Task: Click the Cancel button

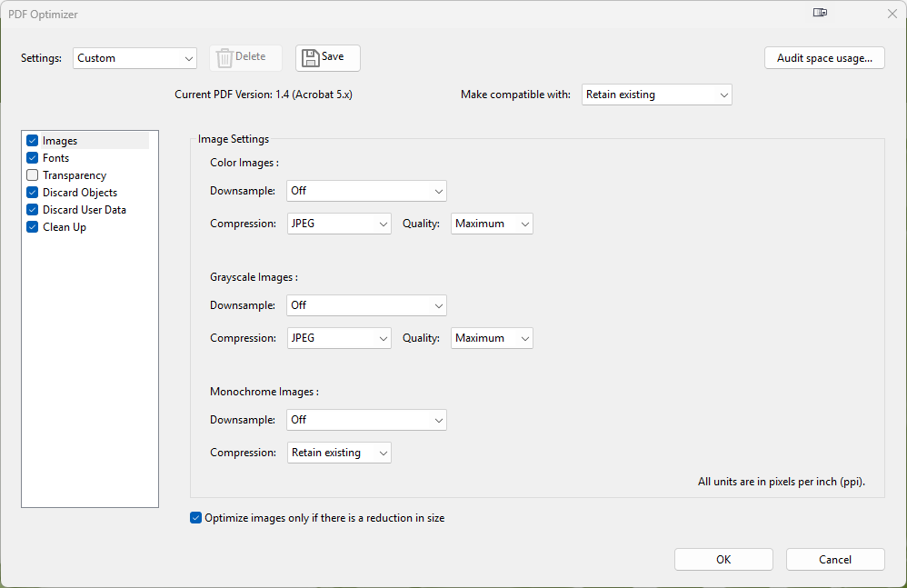Action: tap(835, 560)
